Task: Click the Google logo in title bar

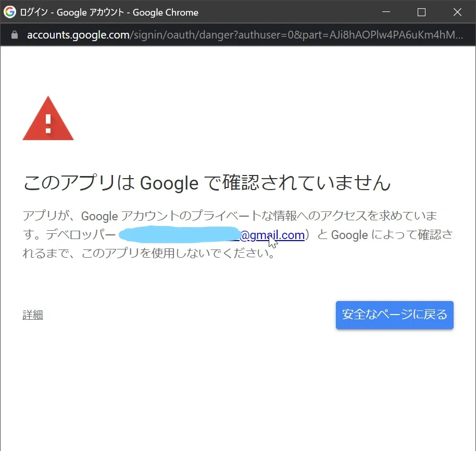Action: (x=10, y=12)
